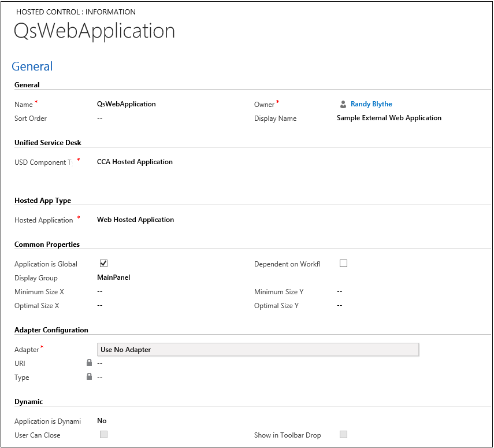Click the owner person icon beside Randy Blythe
The image size is (494, 448).
pos(343,103)
